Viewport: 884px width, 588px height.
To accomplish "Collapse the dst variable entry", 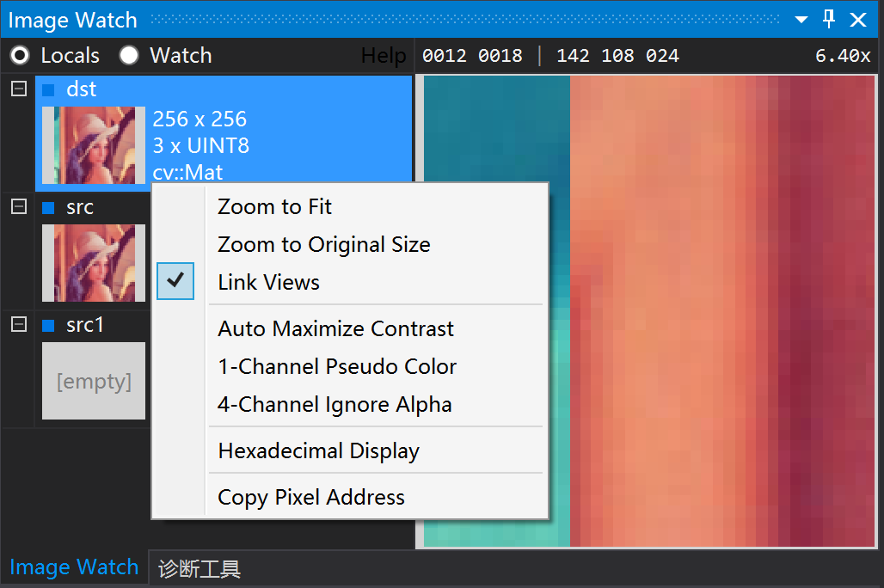I will (17, 87).
